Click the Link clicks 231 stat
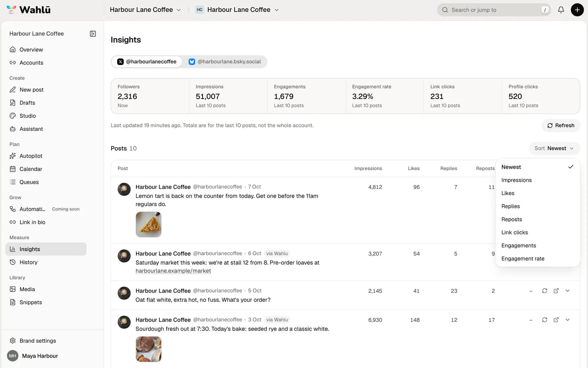The width and height of the screenshot is (588, 368). pyautogui.click(x=463, y=96)
